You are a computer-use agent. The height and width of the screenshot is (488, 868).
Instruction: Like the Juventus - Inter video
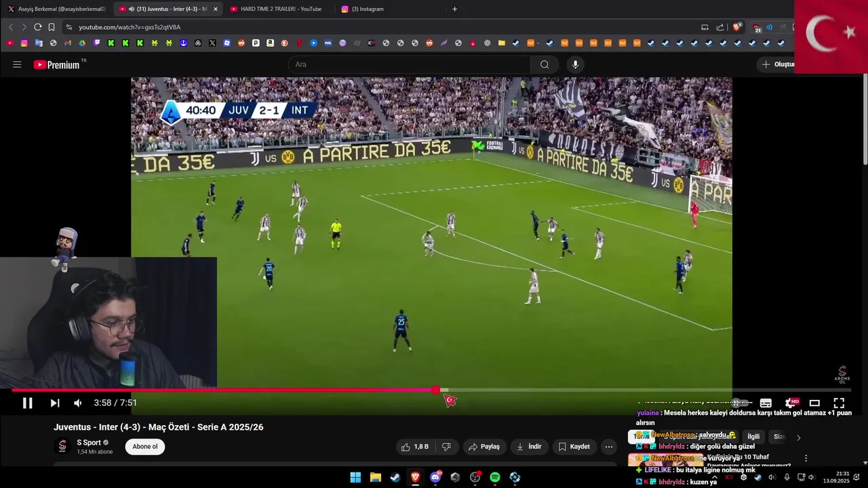tap(414, 447)
